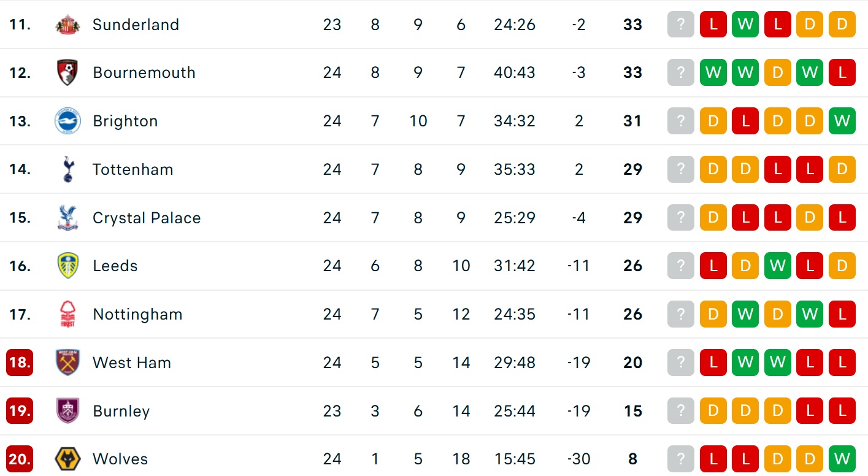Click the red 18th position relegation badge
Screen dimensions: 868x476
tap(20, 363)
